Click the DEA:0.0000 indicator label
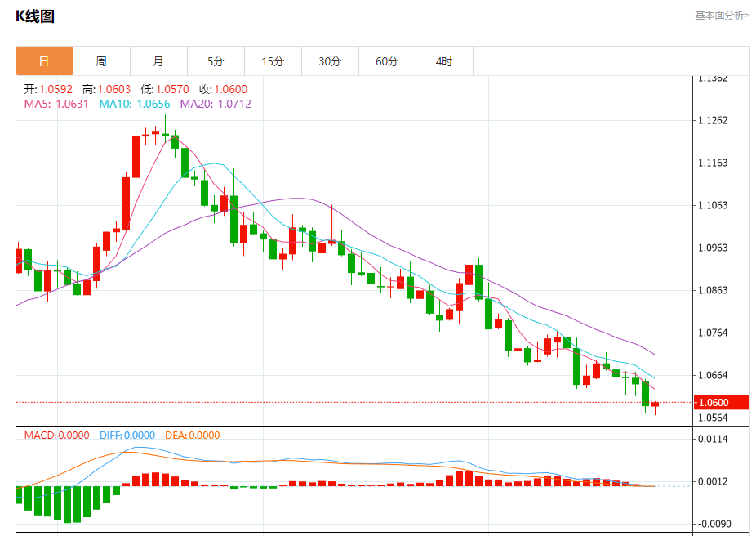756x536 pixels. 193,435
